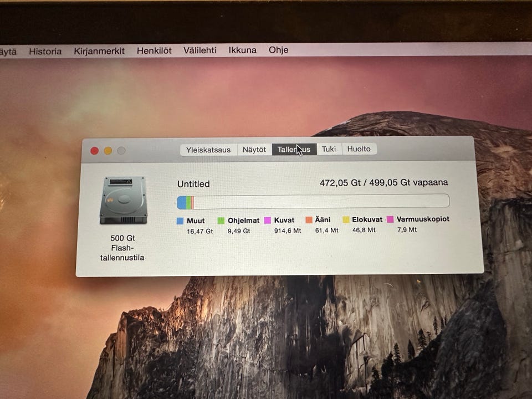Click the Untitled volume name
The width and height of the screenshot is (532, 399).
[193, 184]
